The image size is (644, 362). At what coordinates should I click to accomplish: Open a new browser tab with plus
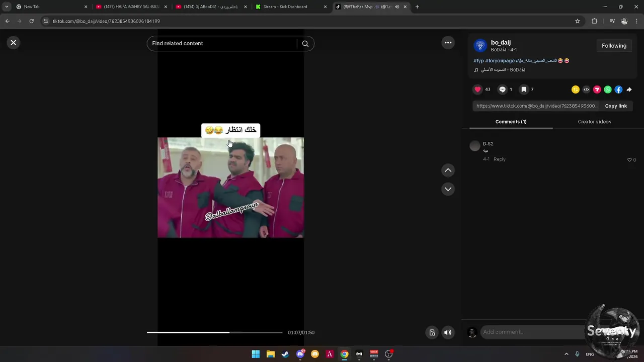417,7
